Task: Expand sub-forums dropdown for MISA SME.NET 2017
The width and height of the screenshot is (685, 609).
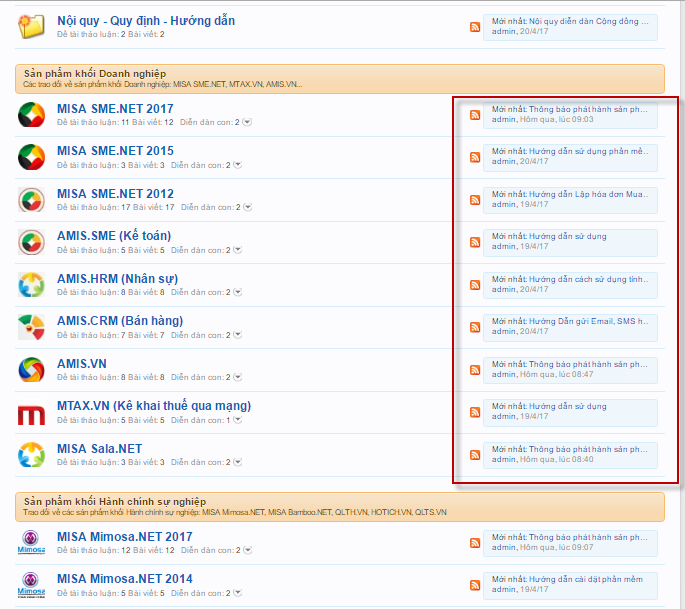Action: click(x=248, y=122)
